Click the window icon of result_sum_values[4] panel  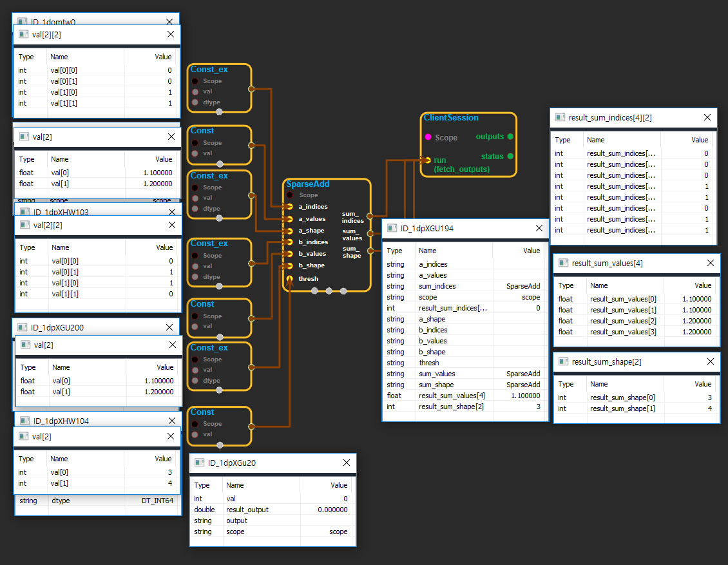click(x=564, y=263)
